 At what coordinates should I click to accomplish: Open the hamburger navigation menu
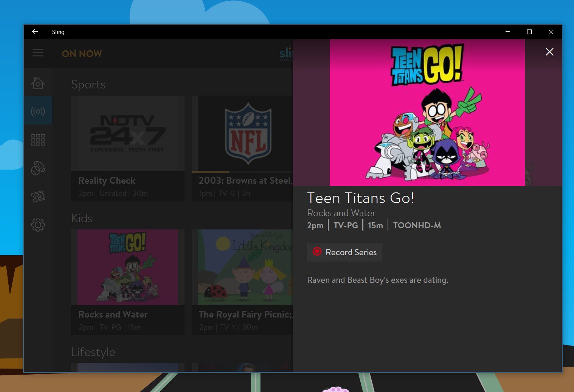coord(38,53)
